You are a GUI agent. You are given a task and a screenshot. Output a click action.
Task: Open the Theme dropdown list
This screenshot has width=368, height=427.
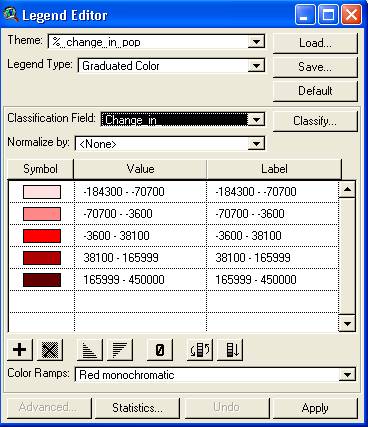(x=256, y=42)
